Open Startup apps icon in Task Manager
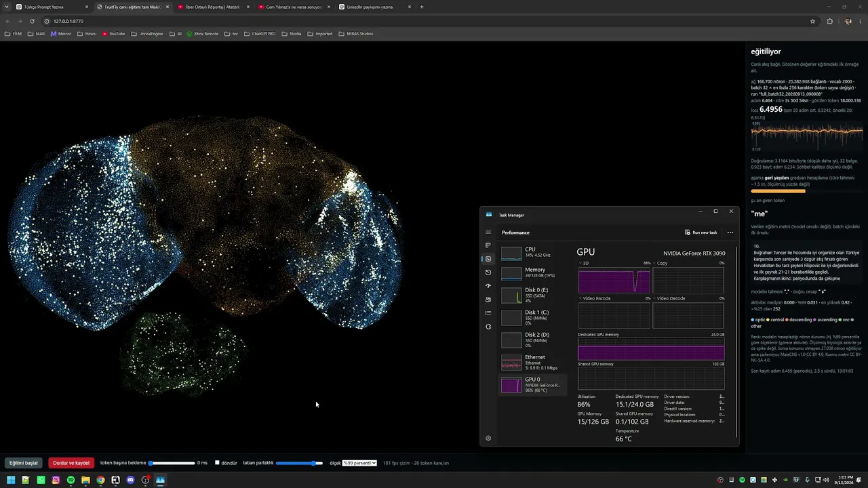868x488 pixels. (488, 286)
